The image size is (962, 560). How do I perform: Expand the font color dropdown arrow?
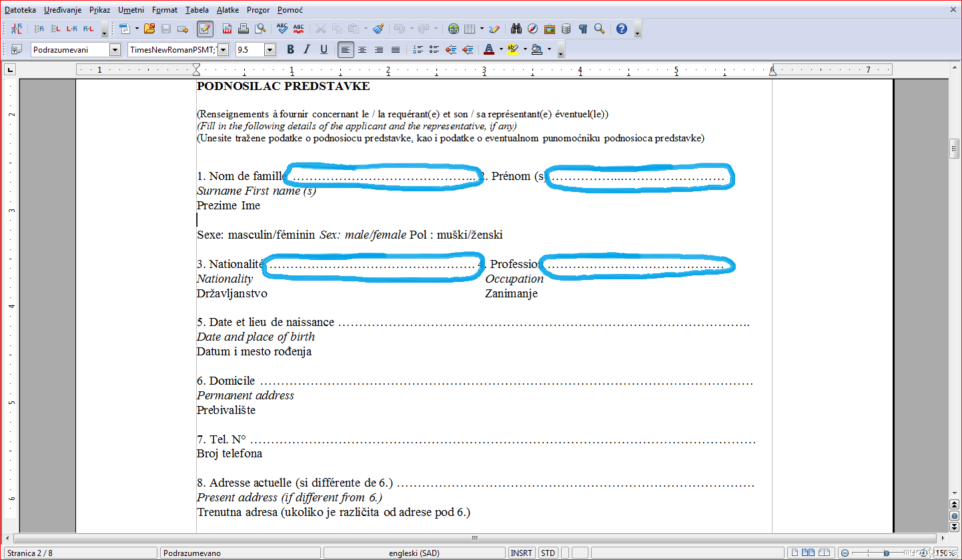501,49
